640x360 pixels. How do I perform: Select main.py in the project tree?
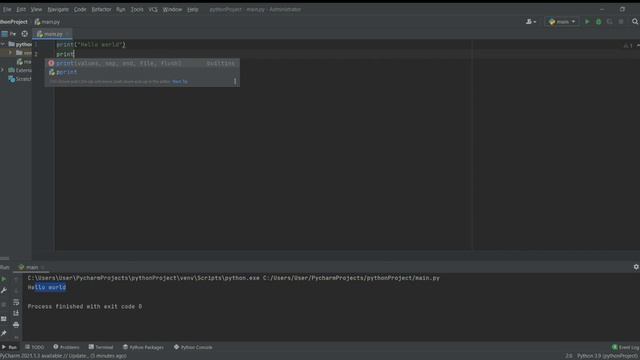coord(24,62)
